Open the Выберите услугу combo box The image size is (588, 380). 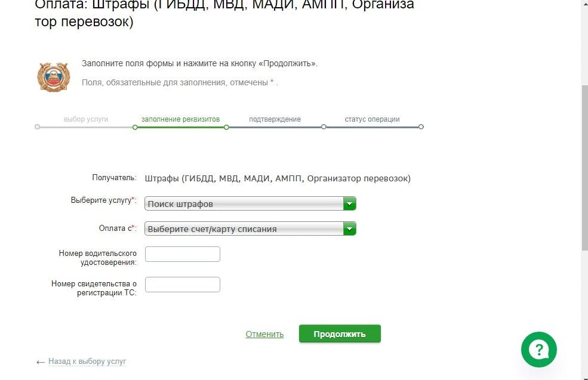[x=250, y=204]
